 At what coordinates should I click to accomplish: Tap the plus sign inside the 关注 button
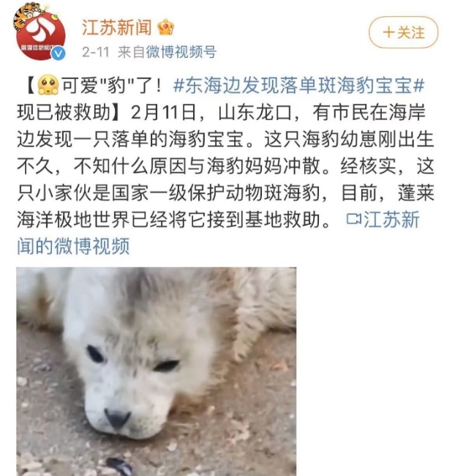(x=388, y=32)
